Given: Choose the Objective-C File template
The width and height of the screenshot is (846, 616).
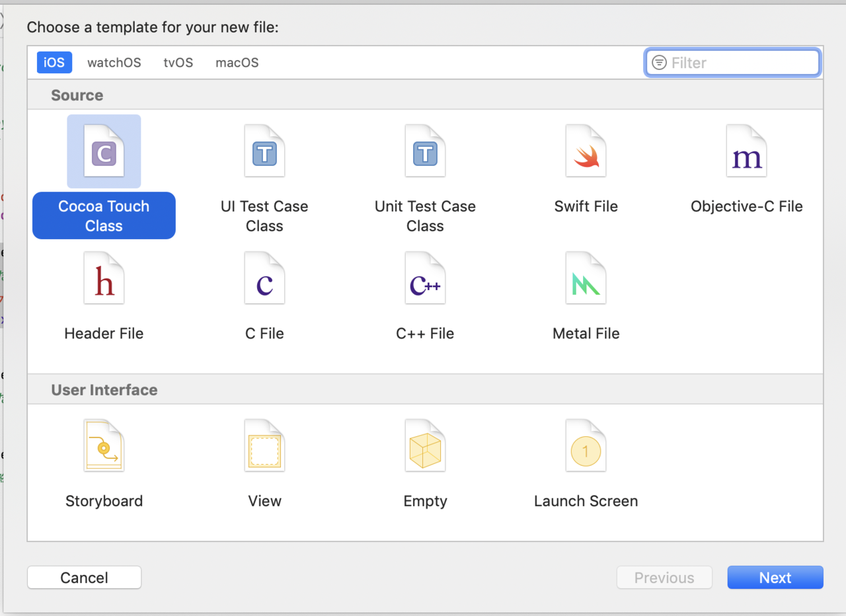Looking at the screenshot, I should (746, 152).
